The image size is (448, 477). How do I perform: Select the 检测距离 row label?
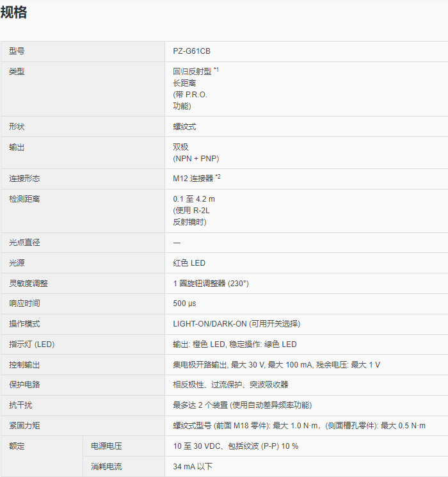click(24, 199)
